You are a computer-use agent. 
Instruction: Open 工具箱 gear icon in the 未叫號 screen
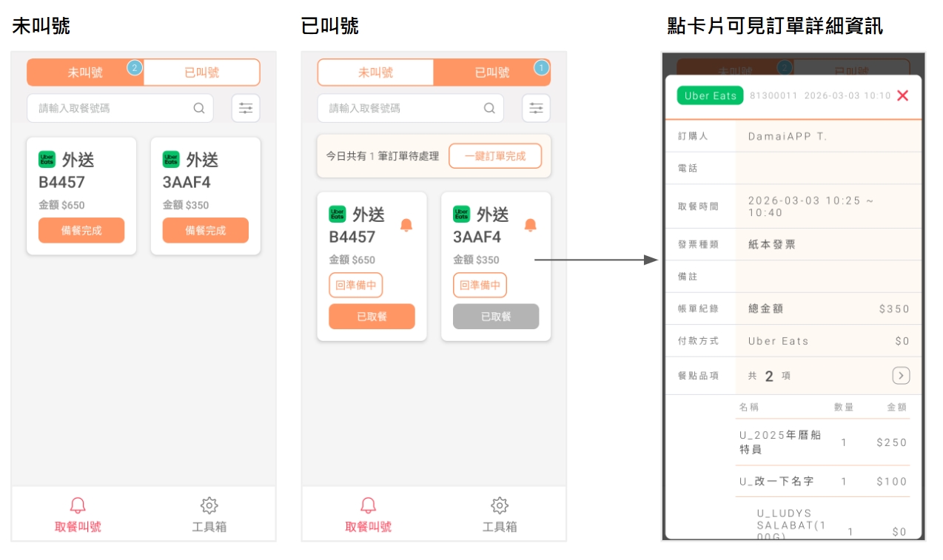click(x=209, y=506)
